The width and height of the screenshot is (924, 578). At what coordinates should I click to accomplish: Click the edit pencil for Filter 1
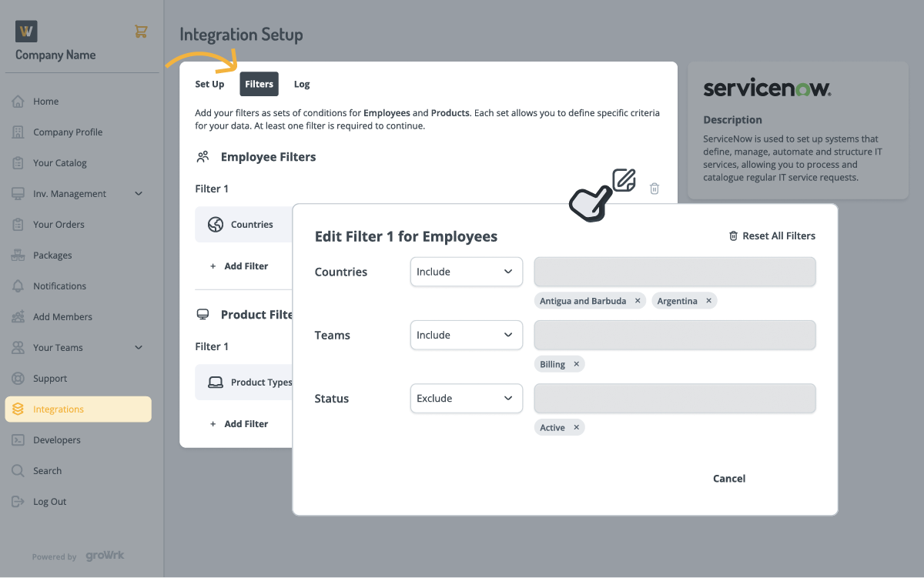point(624,179)
